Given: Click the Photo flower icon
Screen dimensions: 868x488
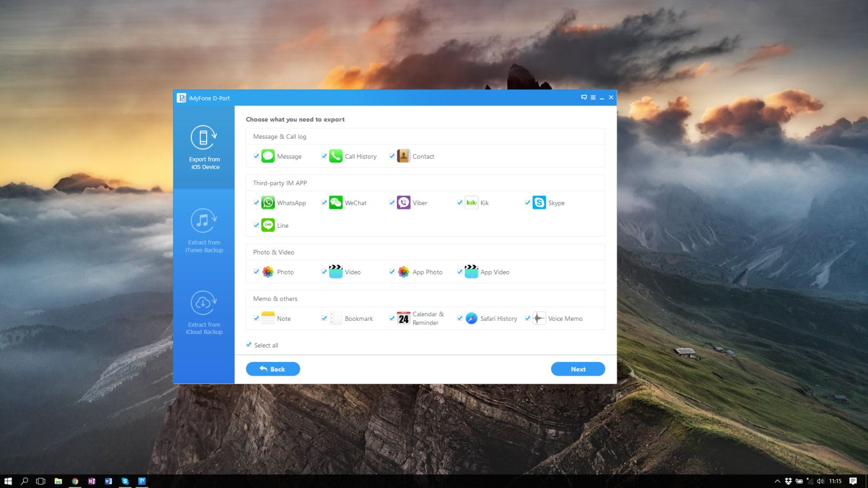Looking at the screenshot, I should click(268, 272).
